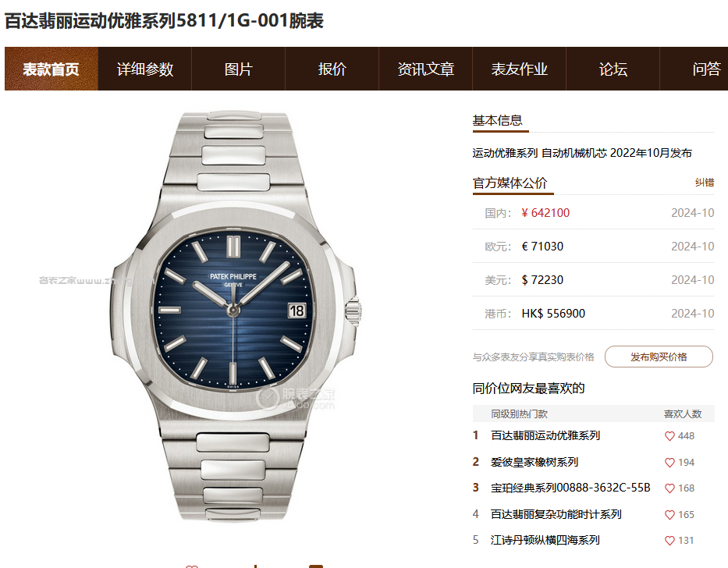Open the 表款首页 tab
728x568 pixels.
[x=51, y=69]
